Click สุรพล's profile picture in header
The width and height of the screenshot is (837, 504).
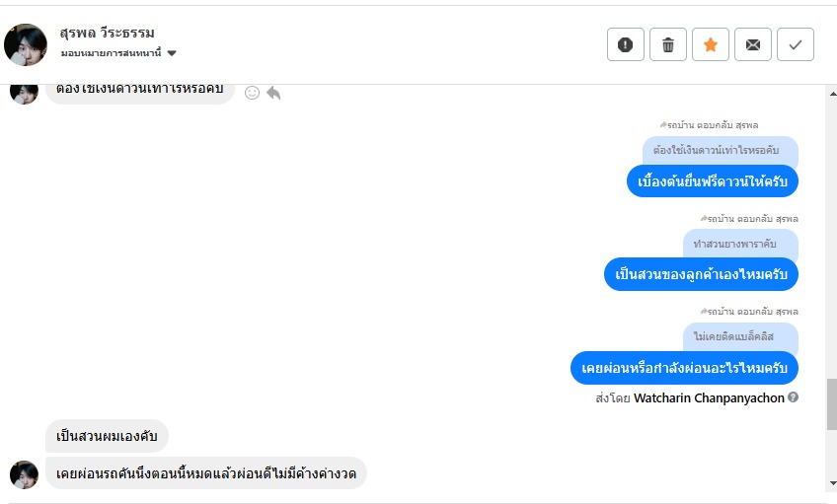click(26, 44)
